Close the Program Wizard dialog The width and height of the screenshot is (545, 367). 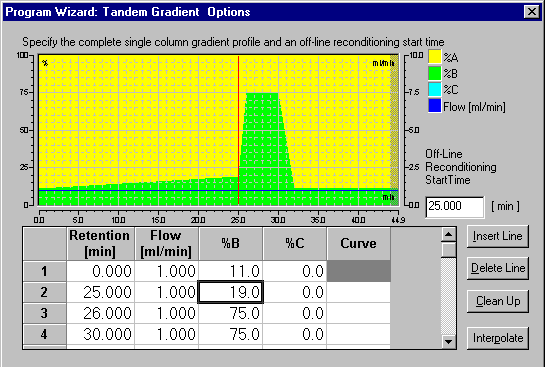[532, 12]
